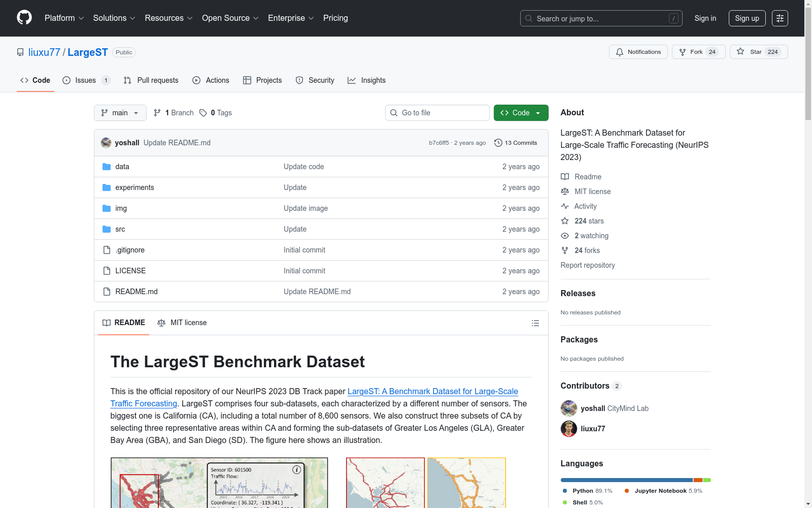Viewport: 812px width, 508px height.
Task: Open the GitHub homepage logo
Action: 24,18
